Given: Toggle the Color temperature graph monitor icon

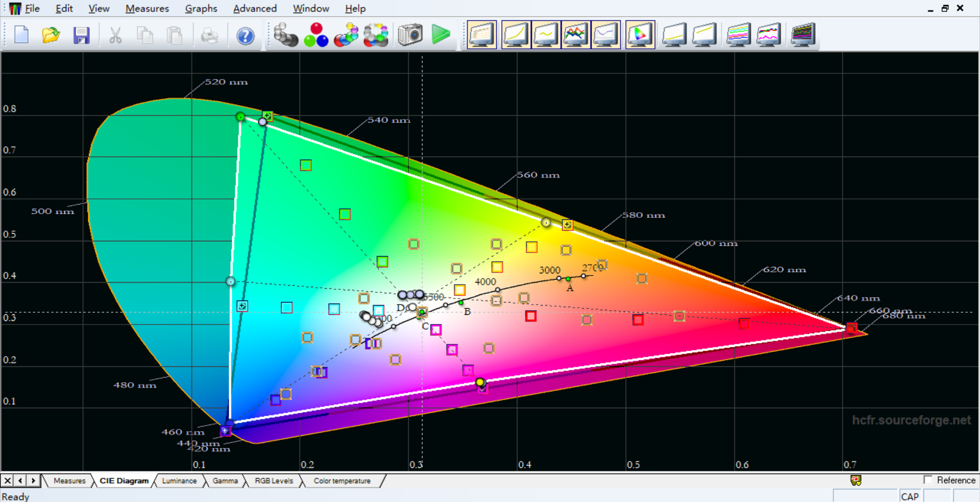Looking at the screenshot, I should (x=606, y=35).
